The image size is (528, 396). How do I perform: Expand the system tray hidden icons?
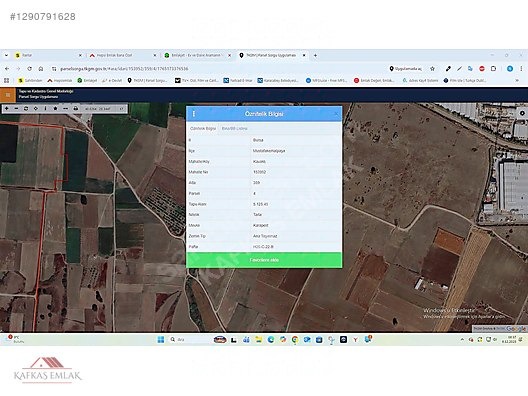[x=462, y=339]
